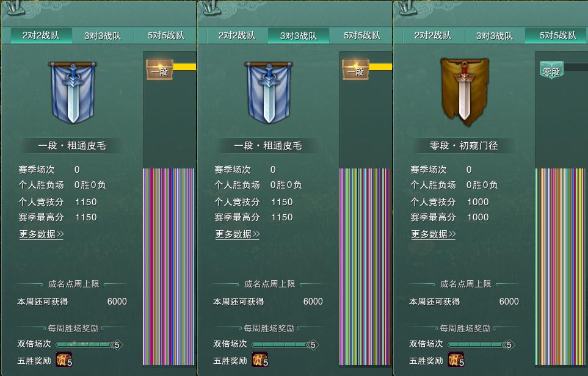Image resolution: width=588 pixels, height=376 pixels.
Task: Click 五胜奖励 reward chest icon in middle panel
Action: click(x=260, y=360)
